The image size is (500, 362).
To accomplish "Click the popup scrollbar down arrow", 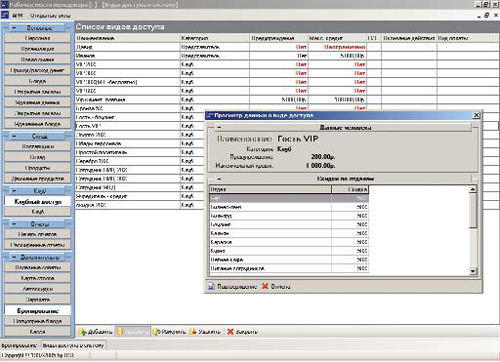I will pos(473,271).
